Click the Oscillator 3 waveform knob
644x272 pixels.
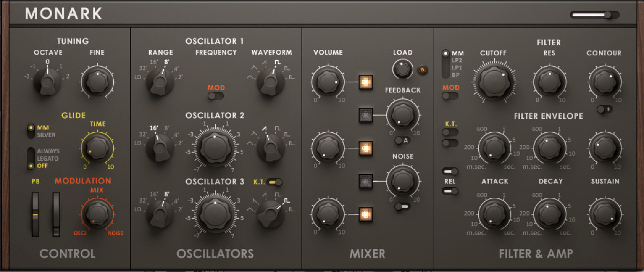pos(270,214)
